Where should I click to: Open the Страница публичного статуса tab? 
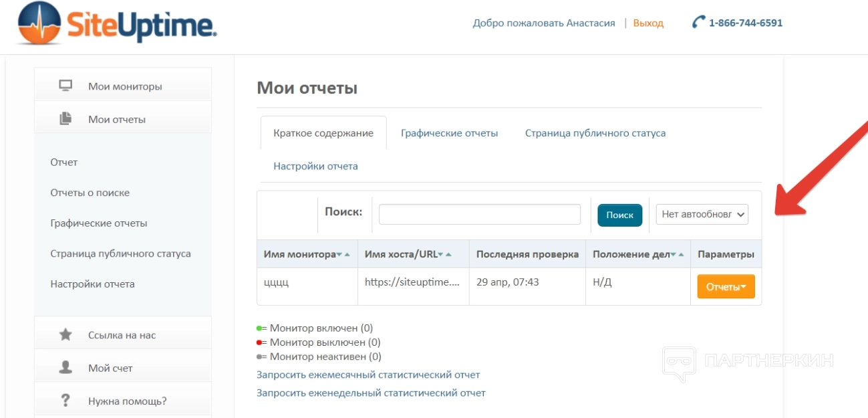point(595,133)
